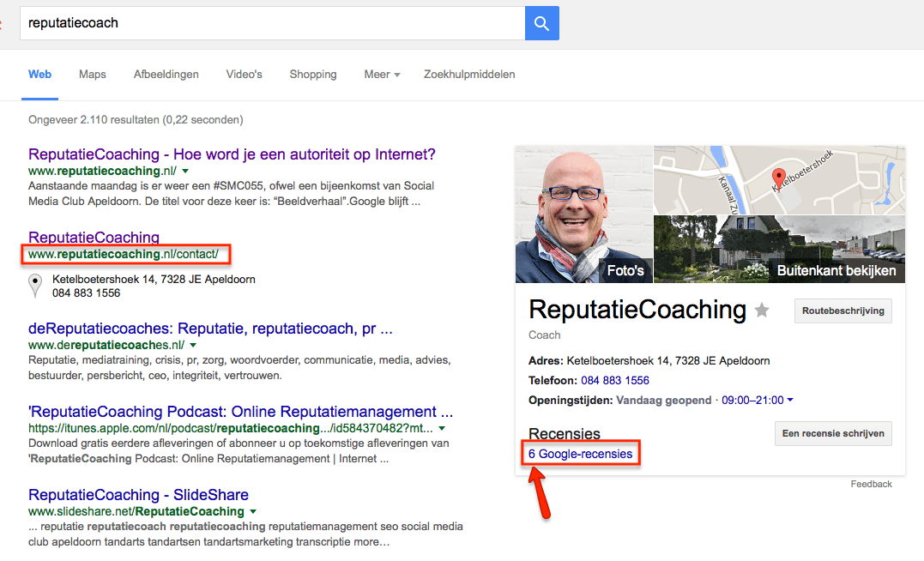Click the map pin next to Ketelboetershoek address
This screenshot has height=561, width=924.
35,286
